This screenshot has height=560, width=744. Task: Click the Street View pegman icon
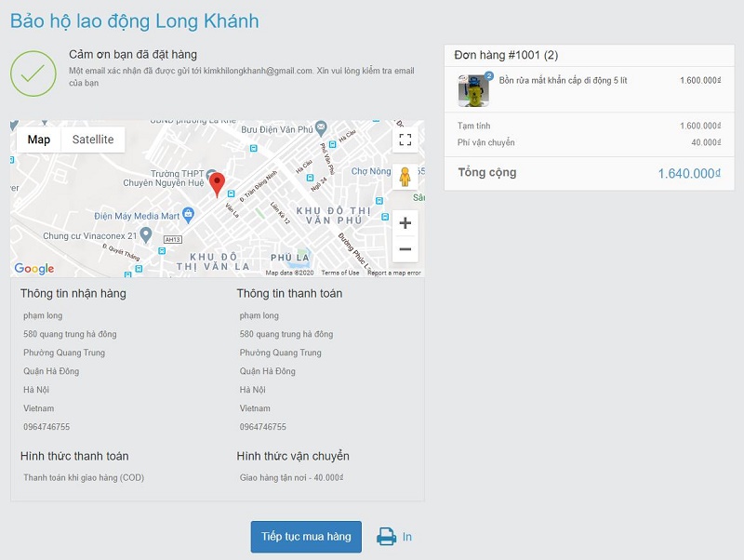tap(405, 176)
